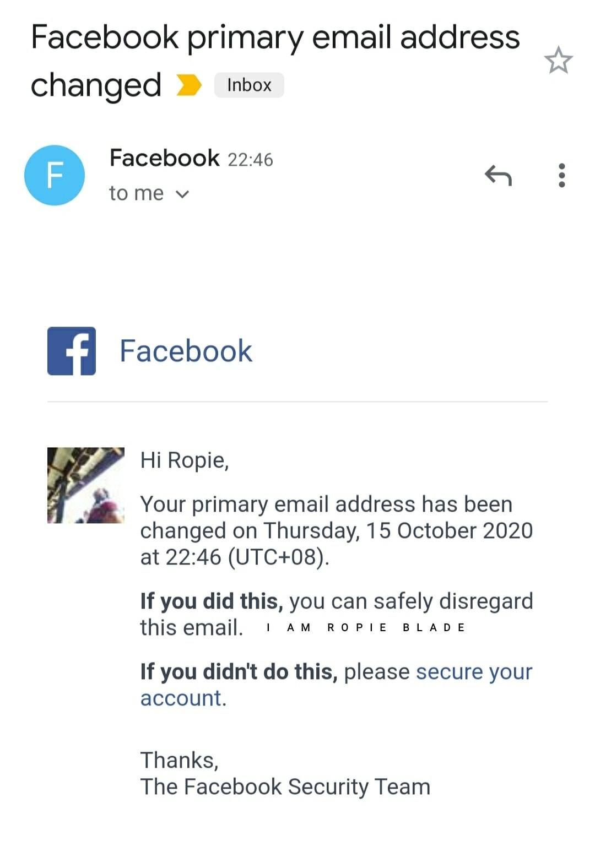
Task: Tap the email subject title
Action: pyautogui.click(x=275, y=37)
